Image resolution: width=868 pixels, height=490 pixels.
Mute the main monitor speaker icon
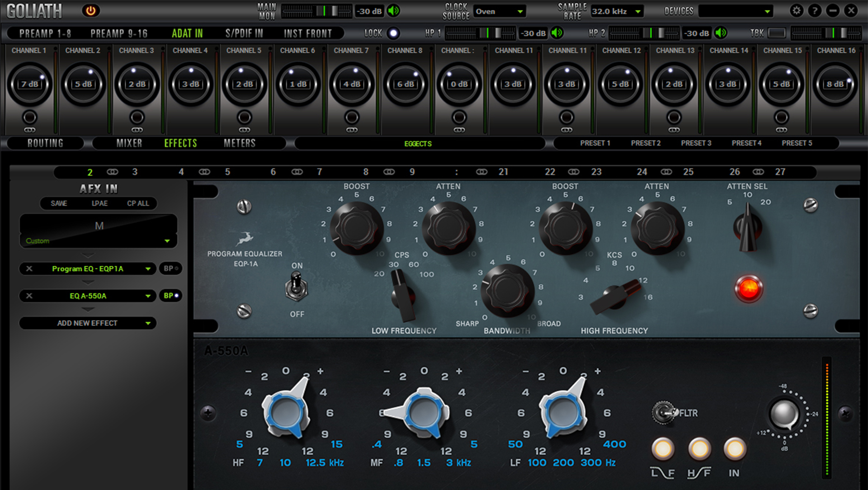393,11
